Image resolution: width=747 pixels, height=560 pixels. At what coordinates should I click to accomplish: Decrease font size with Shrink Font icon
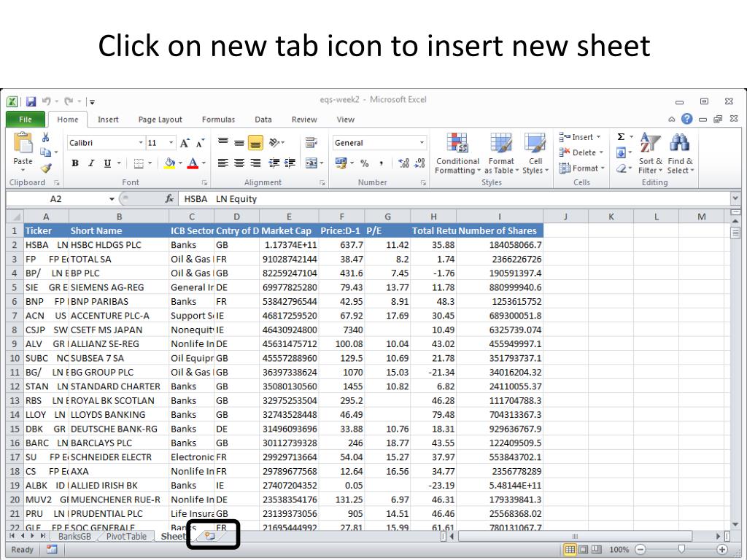coord(201,143)
